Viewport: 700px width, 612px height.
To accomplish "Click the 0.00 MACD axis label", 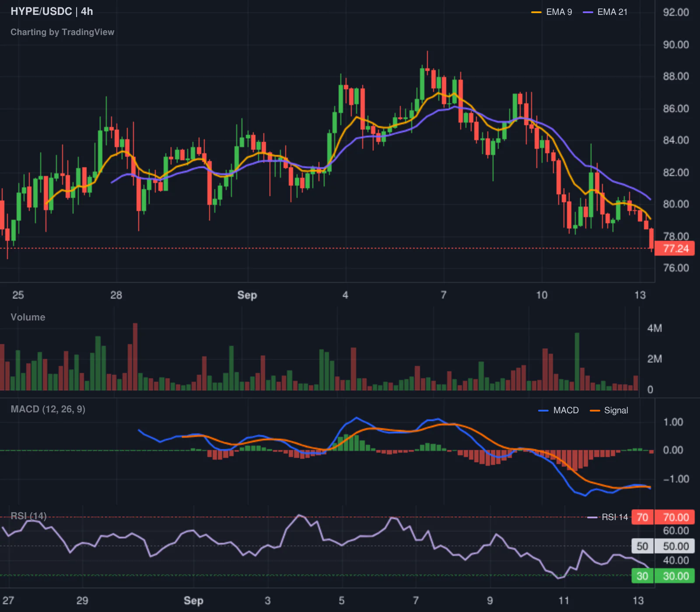I will tap(673, 450).
